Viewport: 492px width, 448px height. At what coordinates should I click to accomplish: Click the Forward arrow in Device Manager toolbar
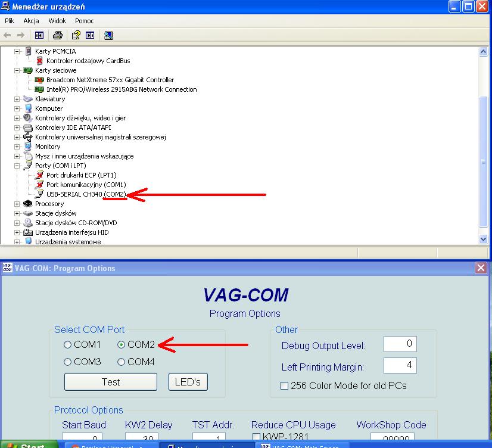[21, 35]
